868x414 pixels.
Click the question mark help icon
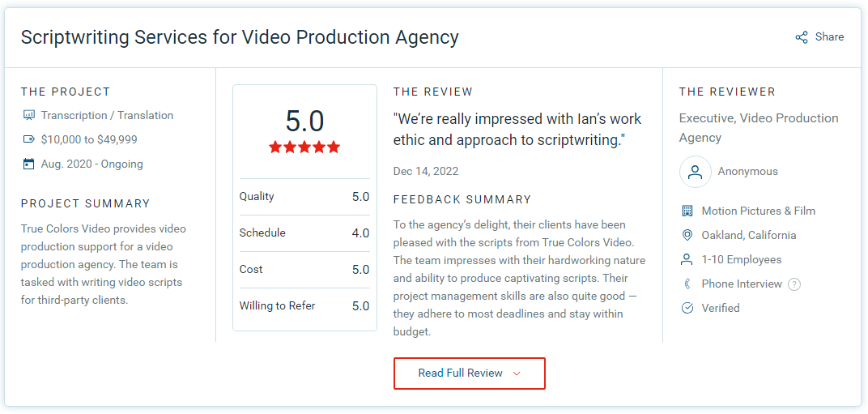click(x=794, y=284)
